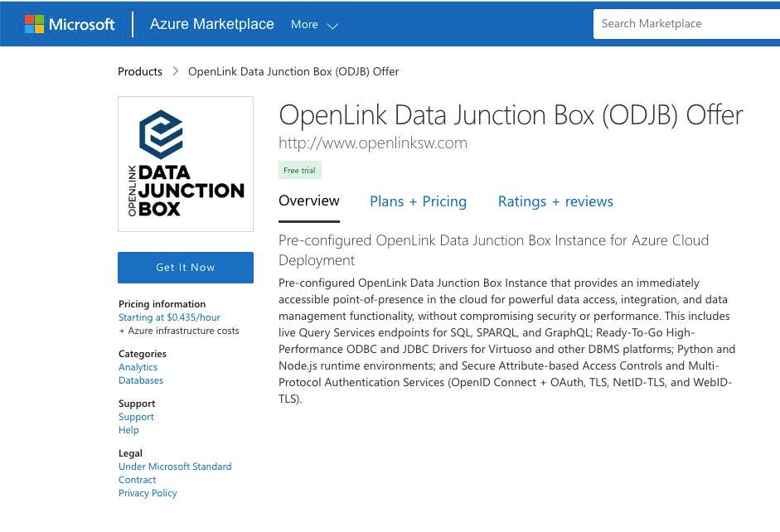Click the Free trial badge
The image size is (780, 532).
tap(299, 169)
